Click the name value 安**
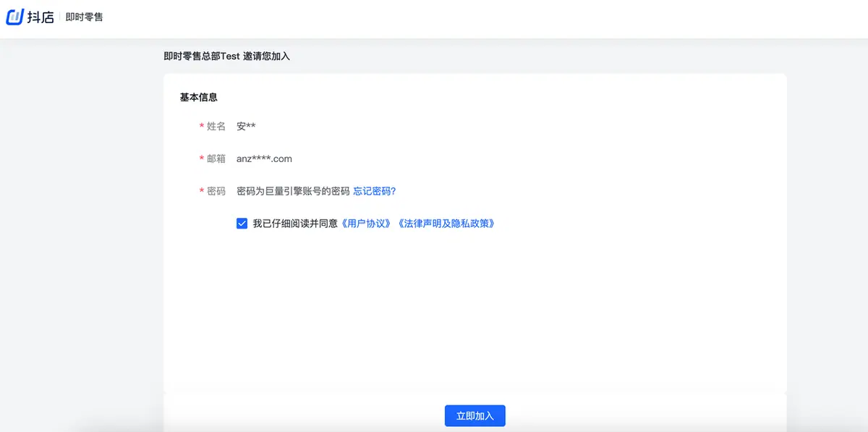The image size is (868, 432). (246, 126)
